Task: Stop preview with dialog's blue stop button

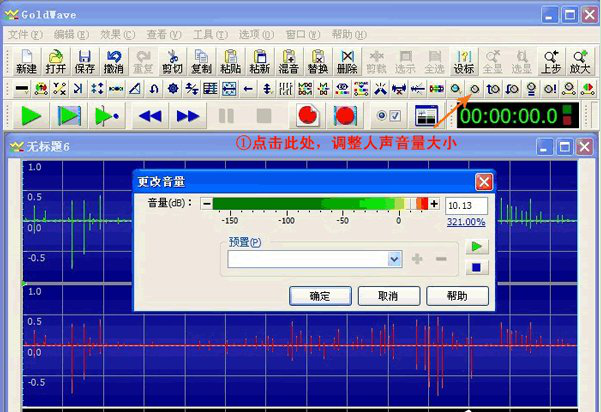Action: point(477,266)
